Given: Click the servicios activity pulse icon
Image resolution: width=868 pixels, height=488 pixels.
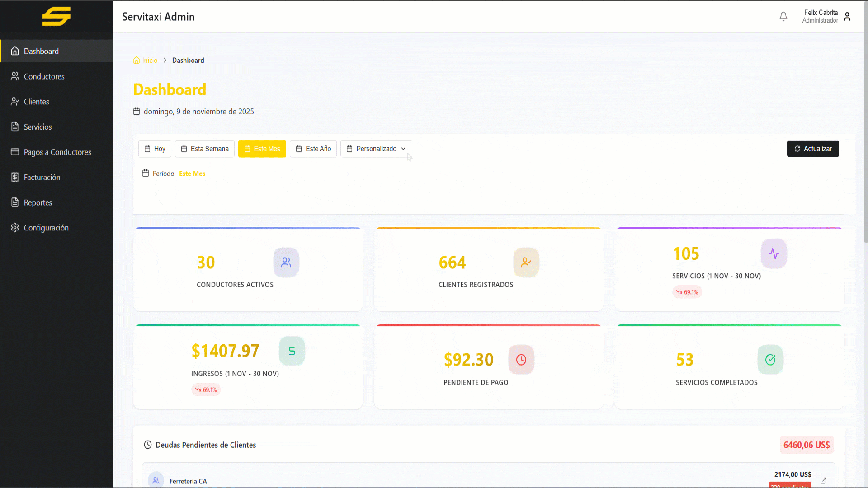Looking at the screenshot, I should click(774, 254).
